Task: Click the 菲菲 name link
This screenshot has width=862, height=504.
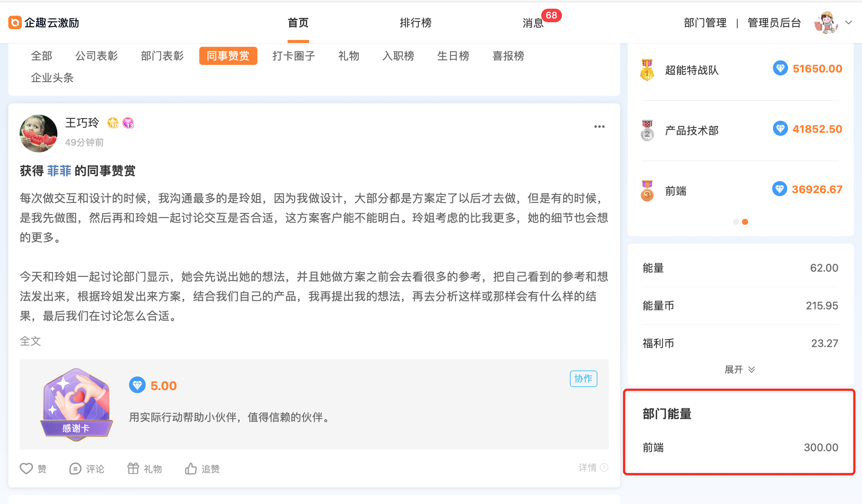Action: (x=59, y=171)
